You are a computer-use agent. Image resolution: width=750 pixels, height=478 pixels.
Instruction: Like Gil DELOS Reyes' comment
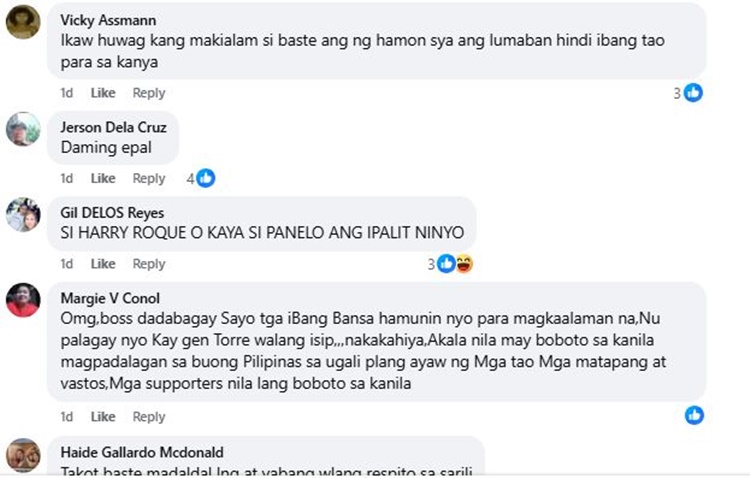(103, 264)
